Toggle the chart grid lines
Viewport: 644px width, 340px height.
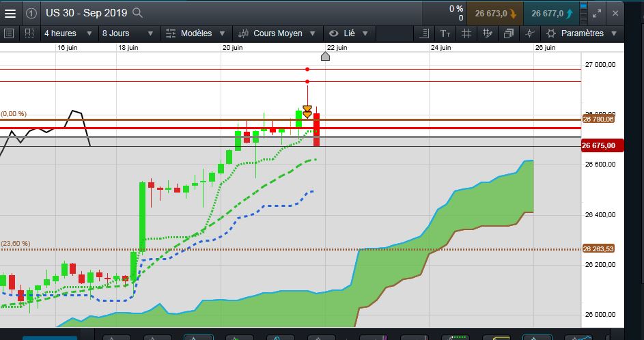tap(466, 33)
